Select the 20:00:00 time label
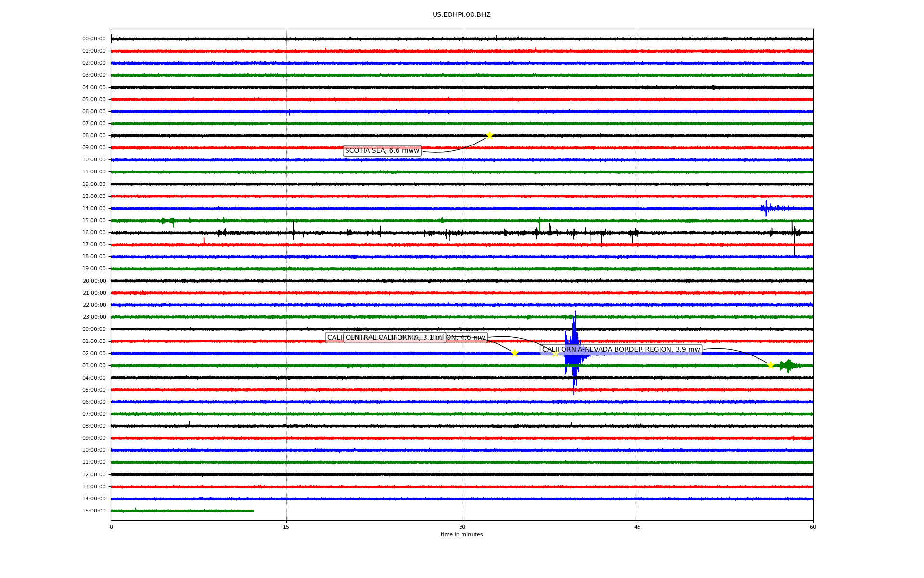Image resolution: width=924 pixels, height=578 pixels. tap(94, 281)
